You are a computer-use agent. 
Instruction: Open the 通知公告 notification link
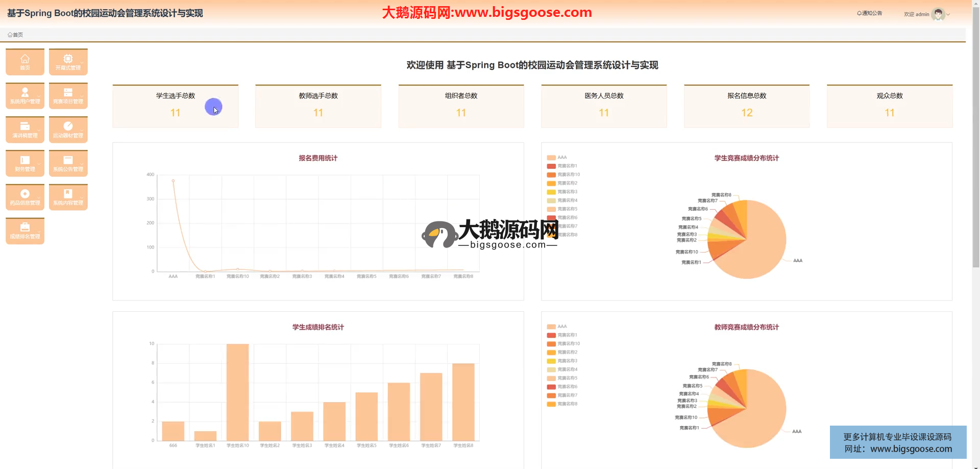pyautogui.click(x=869, y=13)
